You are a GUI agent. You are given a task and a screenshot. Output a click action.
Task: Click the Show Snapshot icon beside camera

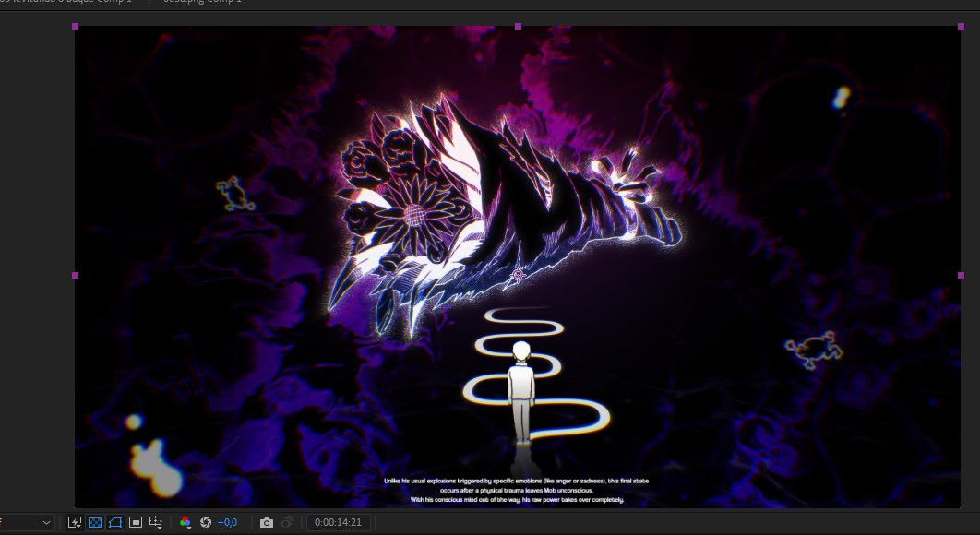tap(287, 522)
